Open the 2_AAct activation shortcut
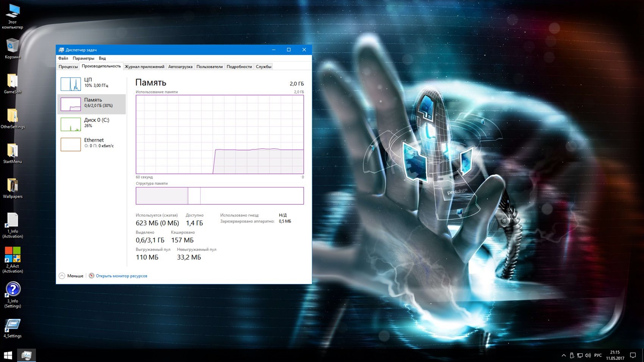644x362 pixels. [13, 255]
